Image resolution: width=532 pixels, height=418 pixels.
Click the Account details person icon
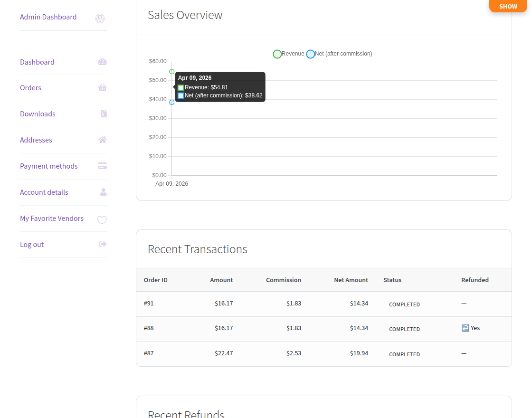(x=103, y=192)
